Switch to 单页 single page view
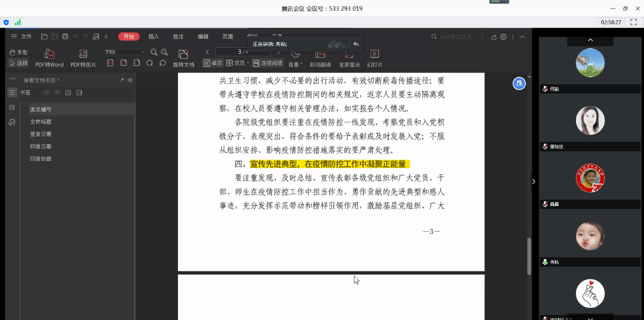The height and width of the screenshot is (320, 644). [x=213, y=63]
